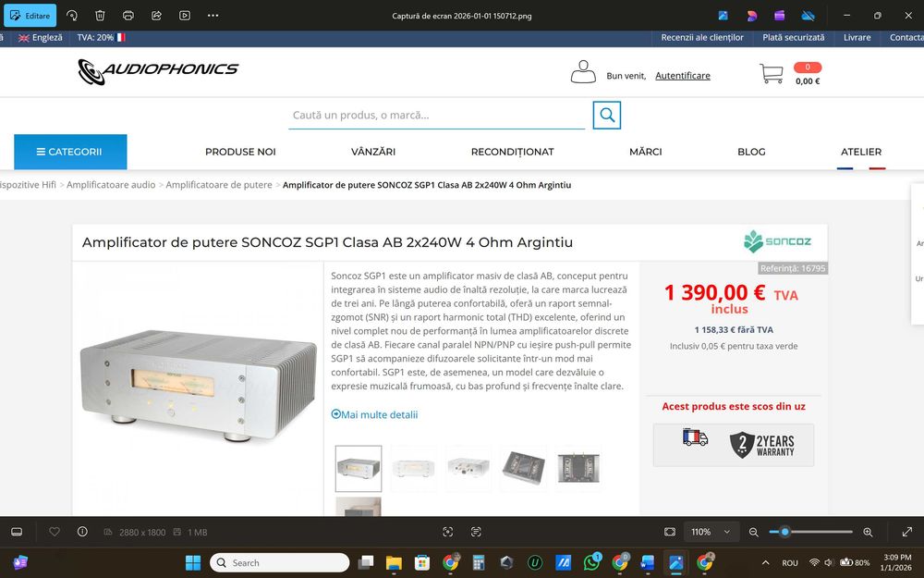
Task: Expand the hidden tray icons chevron
Action: click(765, 562)
